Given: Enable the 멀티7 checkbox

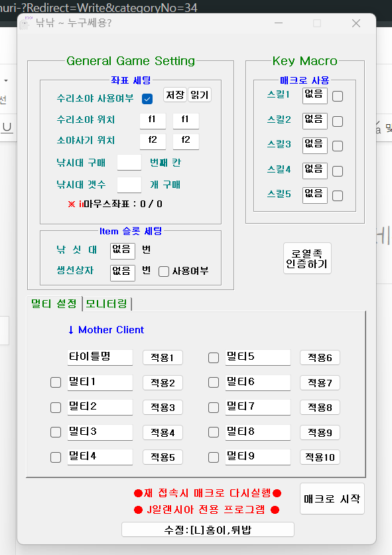Looking at the screenshot, I should pyautogui.click(x=214, y=408).
